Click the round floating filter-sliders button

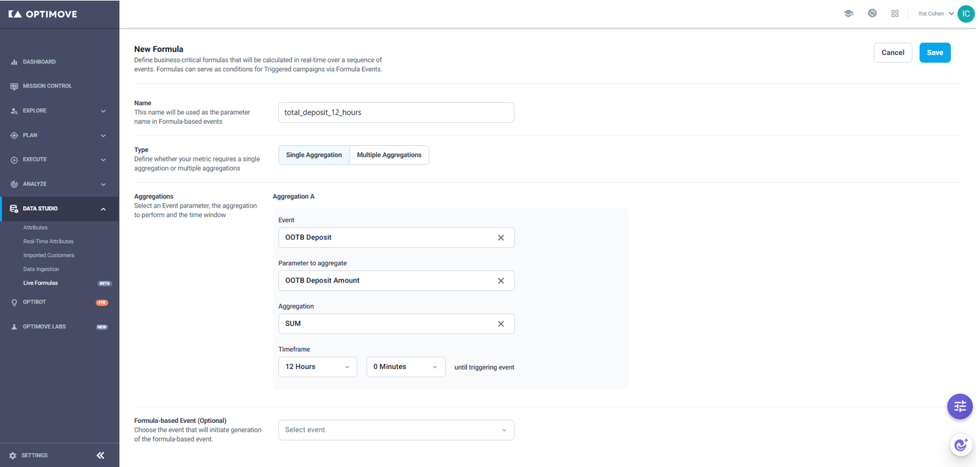[x=959, y=407]
